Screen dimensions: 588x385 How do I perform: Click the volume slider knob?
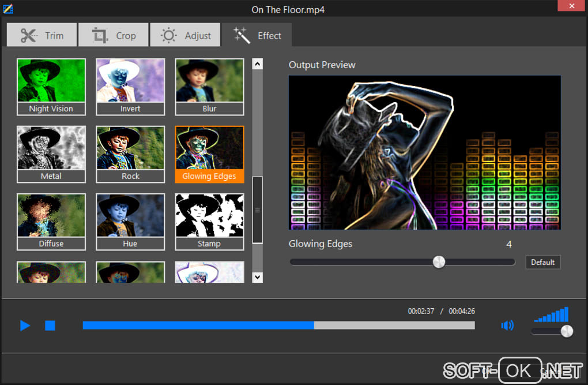567,331
